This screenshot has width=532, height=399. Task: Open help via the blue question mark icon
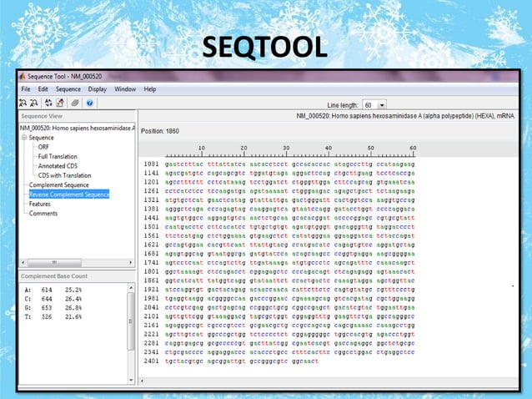(89, 103)
